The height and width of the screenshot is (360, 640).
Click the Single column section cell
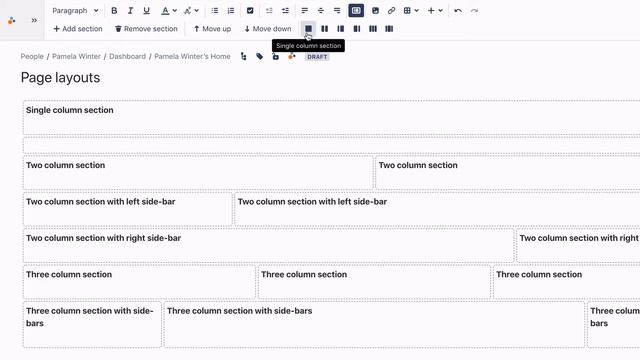click(x=331, y=118)
